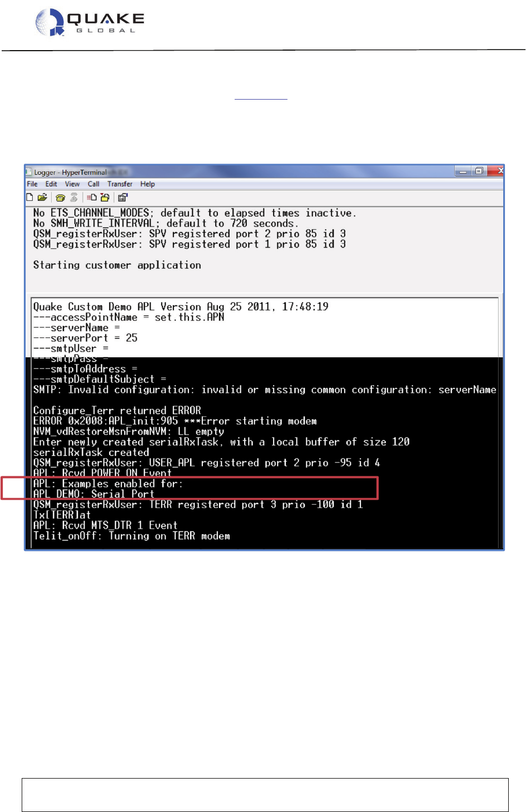Click the Receive file toolbar icon
The image size is (526, 812).
pyautogui.click(x=105, y=198)
